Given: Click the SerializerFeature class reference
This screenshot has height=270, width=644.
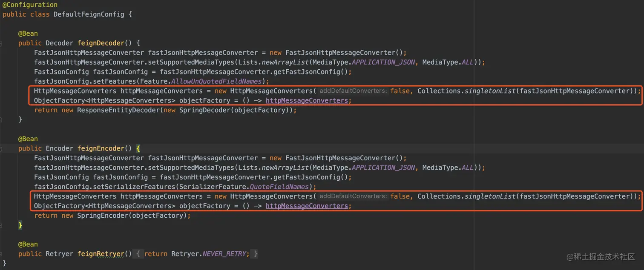Looking at the screenshot, I should pos(213,187).
